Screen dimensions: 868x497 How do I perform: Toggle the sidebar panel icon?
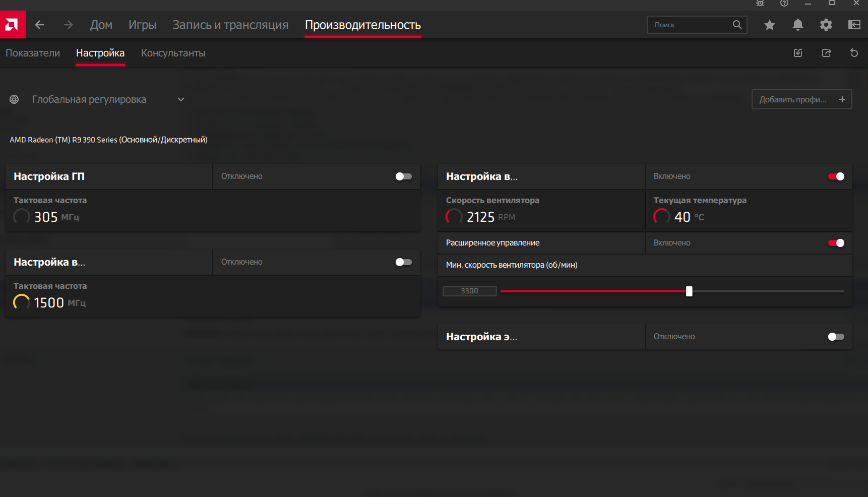pos(854,25)
